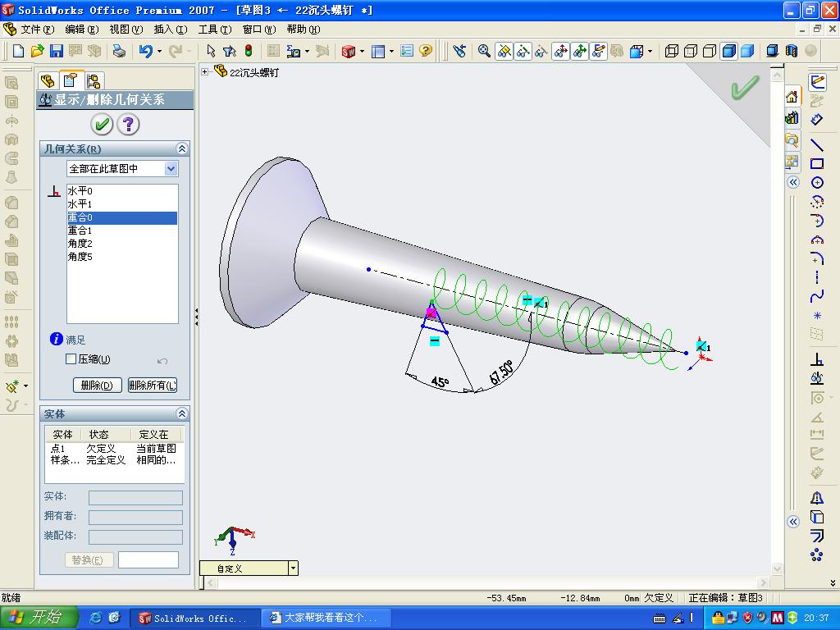
Task: Select the Centerline sketch tool
Action: tap(817, 277)
